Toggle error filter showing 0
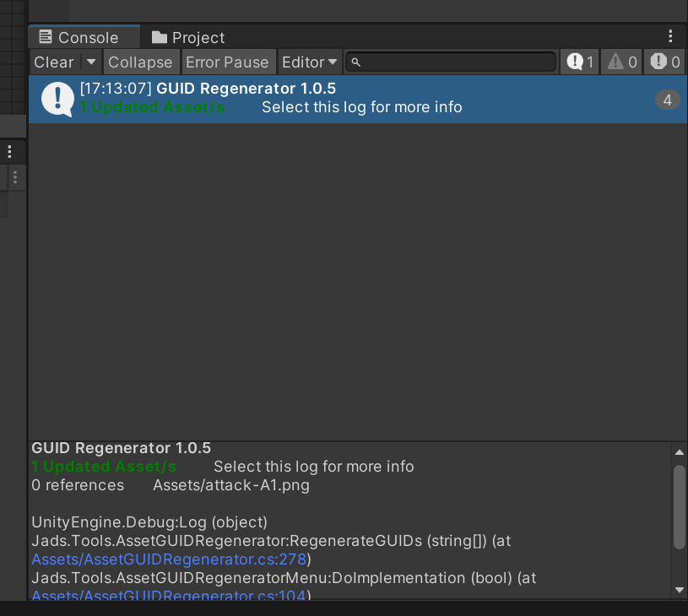The image size is (688, 616). tap(665, 62)
